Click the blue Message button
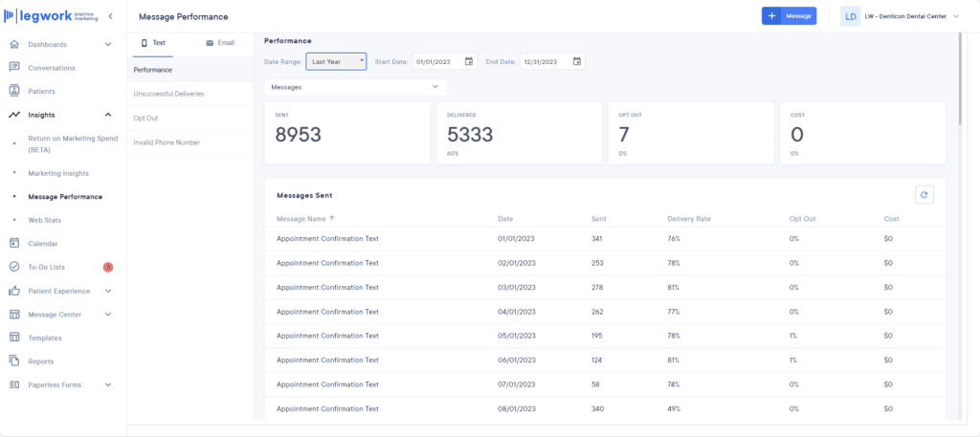 (x=789, y=16)
